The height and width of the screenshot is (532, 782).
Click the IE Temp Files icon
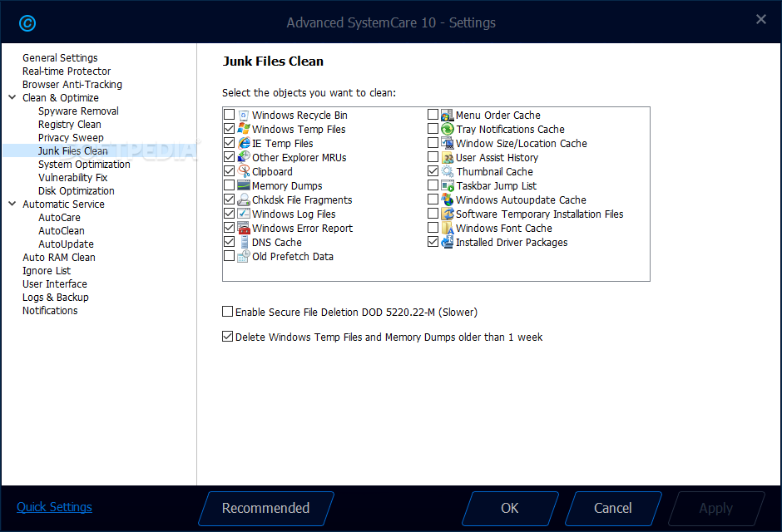pyautogui.click(x=244, y=144)
